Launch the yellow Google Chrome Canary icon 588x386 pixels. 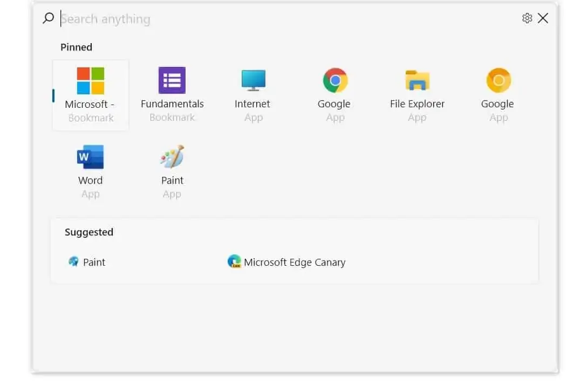tap(498, 81)
